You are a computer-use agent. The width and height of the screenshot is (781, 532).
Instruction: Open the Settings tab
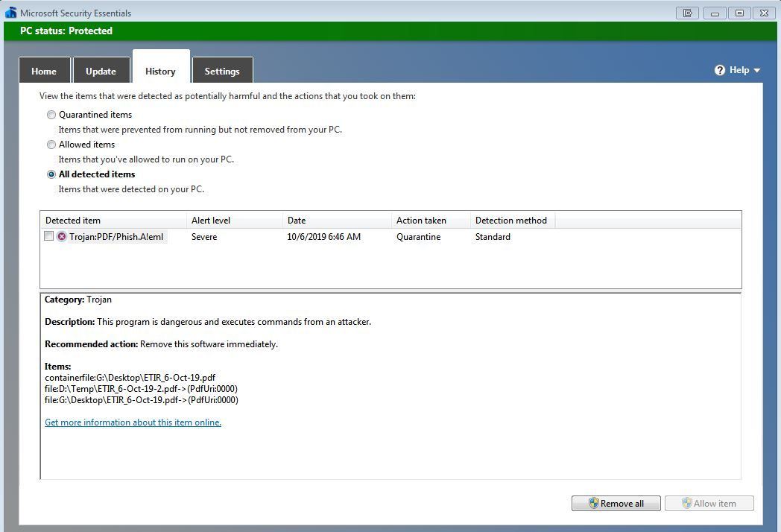pyautogui.click(x=222, y=72)
